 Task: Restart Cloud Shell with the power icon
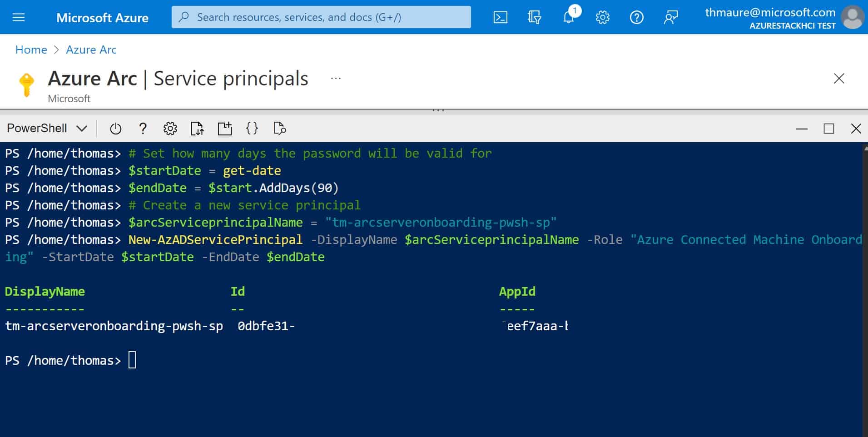click(x=116, y=128)
